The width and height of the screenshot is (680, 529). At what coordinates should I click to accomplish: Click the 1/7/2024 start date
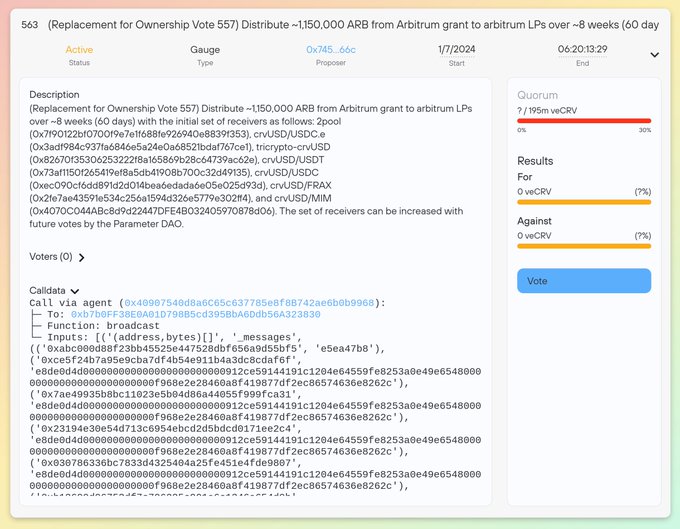click(x=456, y=49)
